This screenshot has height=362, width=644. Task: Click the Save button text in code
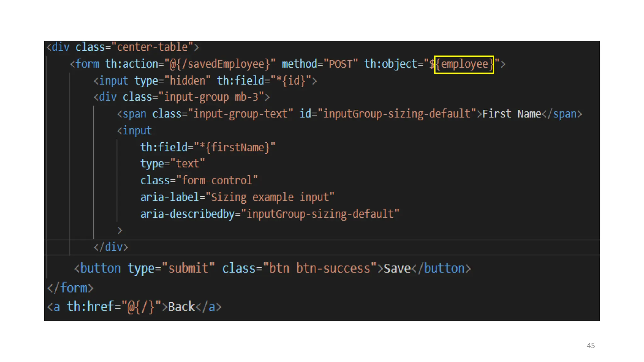click(397, 268)
